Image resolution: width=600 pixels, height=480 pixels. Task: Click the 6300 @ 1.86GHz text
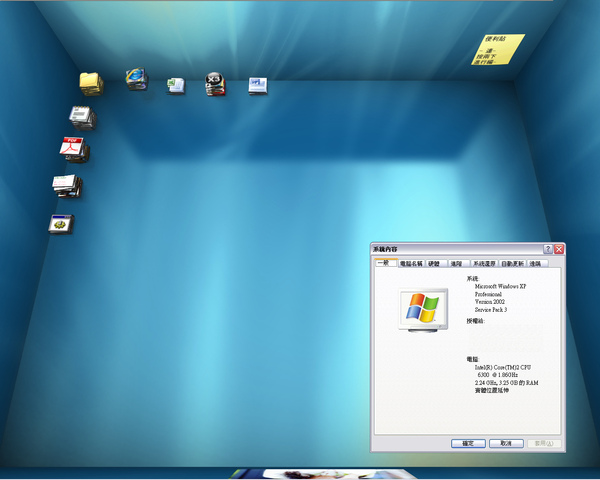click(498, 375)
